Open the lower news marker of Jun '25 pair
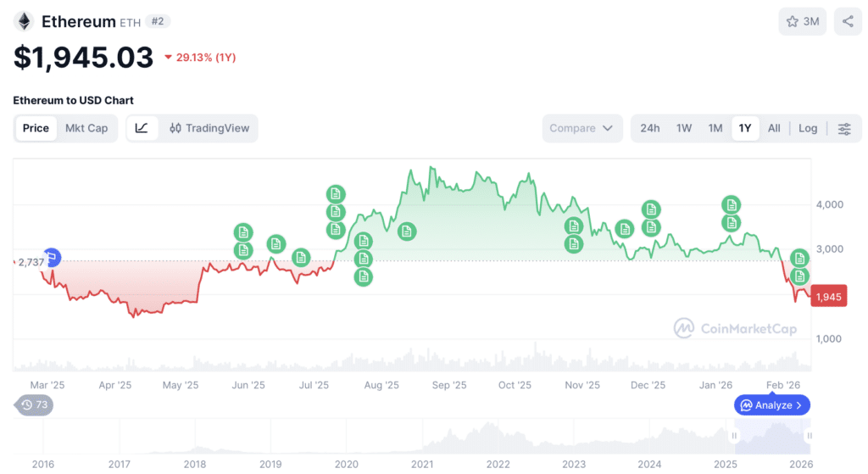This screenshot has width=868, height=474. point(243,250)
